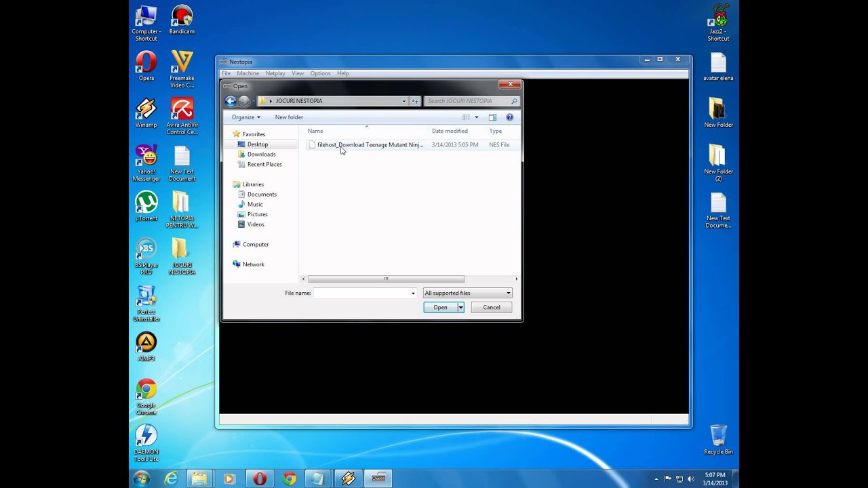This screenshot has height=488, width=868.
Task: Click the Cancel button
Action: click(x=492, y=308)
